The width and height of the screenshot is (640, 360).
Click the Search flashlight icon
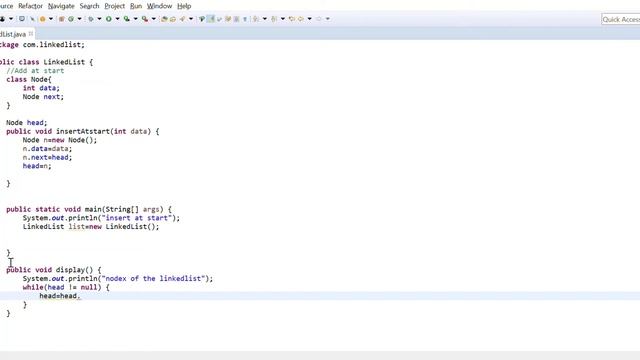pyautogui.click(x=182, y=19)
